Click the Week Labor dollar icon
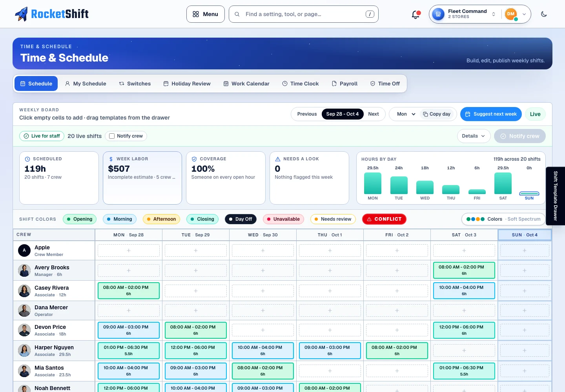This screenshot has width=565, height=392. (111, 159)
